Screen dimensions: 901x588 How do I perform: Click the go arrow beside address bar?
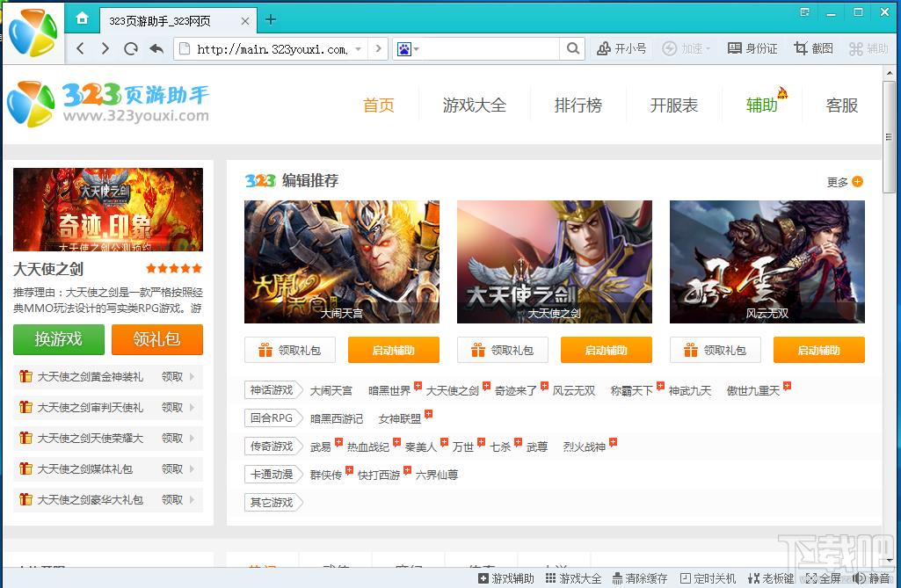click(378, 49)
